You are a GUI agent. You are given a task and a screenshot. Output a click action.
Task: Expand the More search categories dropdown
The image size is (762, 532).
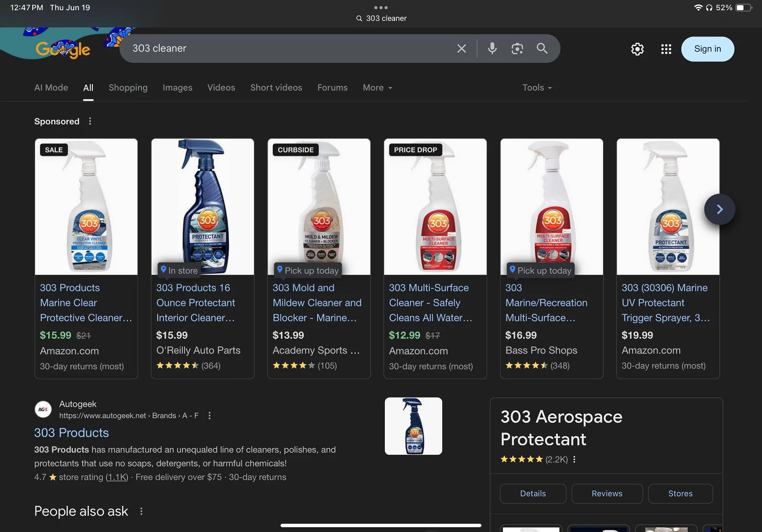click(x=377, y=88)
